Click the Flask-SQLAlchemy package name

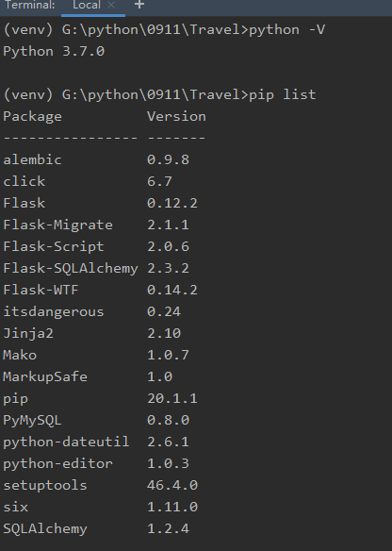(71, 269)
